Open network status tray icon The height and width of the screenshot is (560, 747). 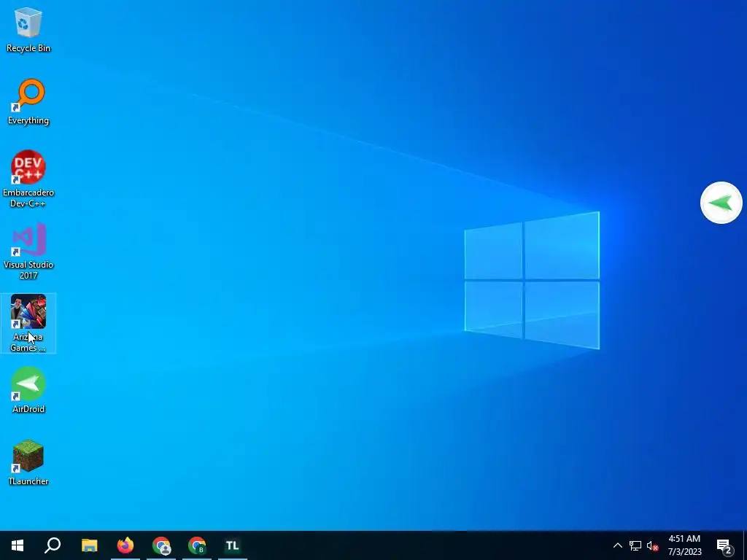click(x=635, y=545)
